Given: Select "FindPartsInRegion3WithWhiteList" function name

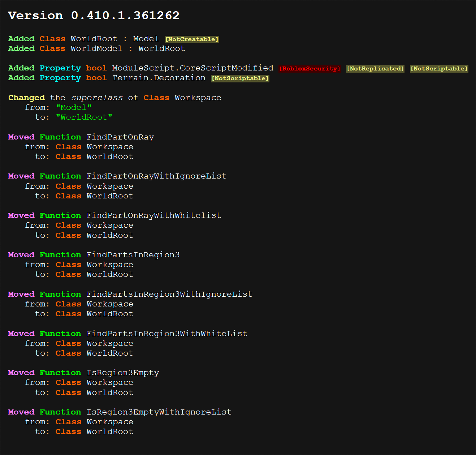Looking at the screenshot, I should [x=167, y=334].
